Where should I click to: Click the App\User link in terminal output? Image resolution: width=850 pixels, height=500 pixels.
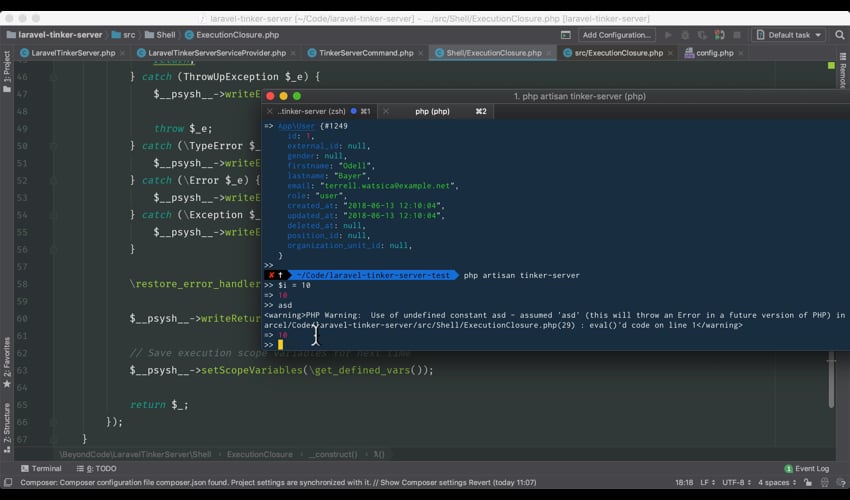(296, 126)
